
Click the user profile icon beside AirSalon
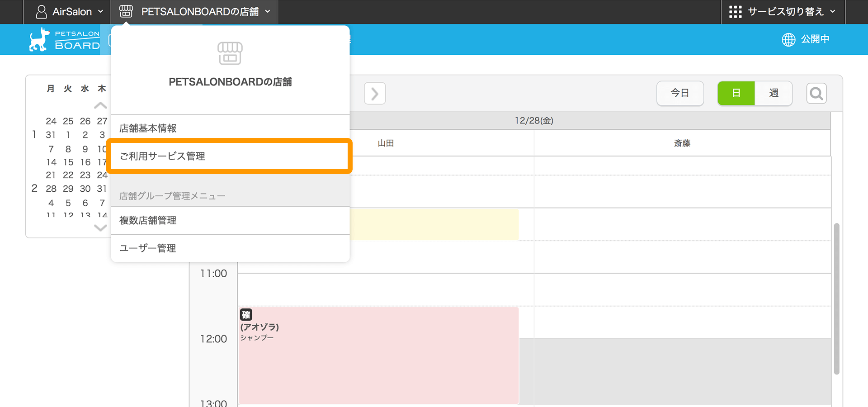coord(41,12)
